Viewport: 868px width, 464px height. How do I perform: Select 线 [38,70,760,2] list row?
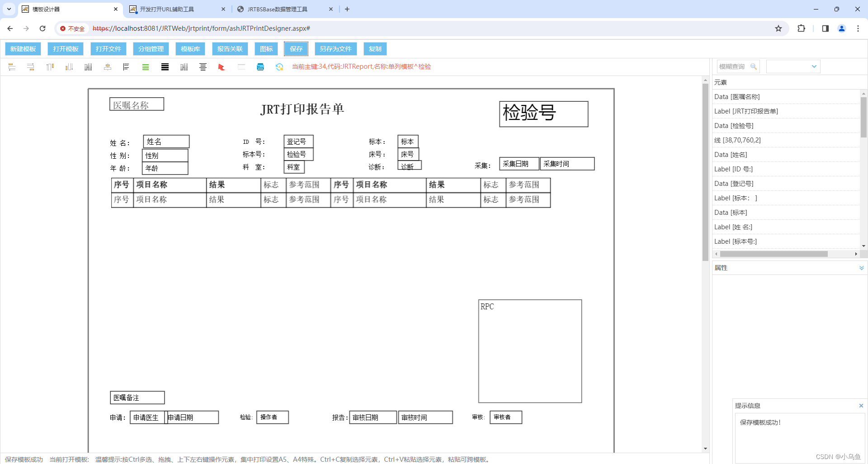coord(787,140)
